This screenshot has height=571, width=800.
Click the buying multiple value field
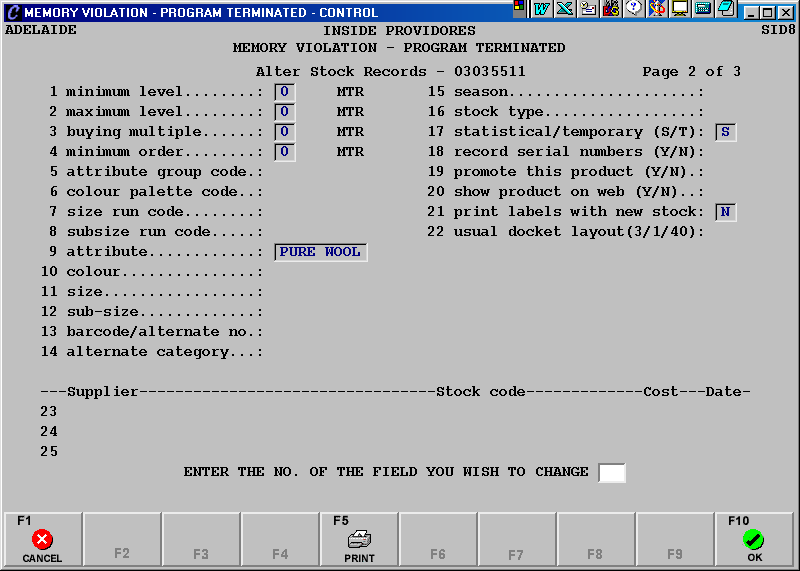[x=285, y=132]
